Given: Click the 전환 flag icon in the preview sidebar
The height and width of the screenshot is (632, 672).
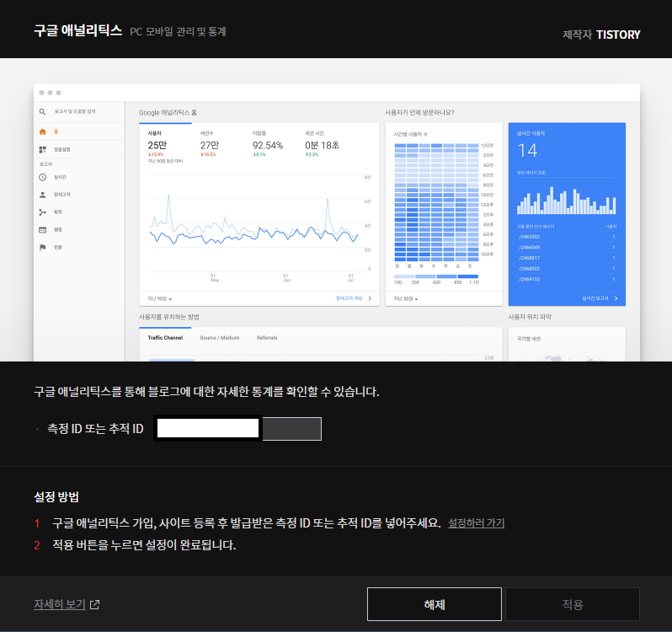Looking at the screenshot, I should pyautogui.click(x=42, y=248).
